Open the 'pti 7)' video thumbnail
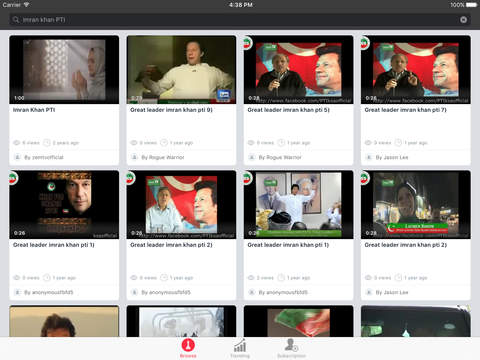The width and height of the screenshot is (480, 360). click(416, 70)
